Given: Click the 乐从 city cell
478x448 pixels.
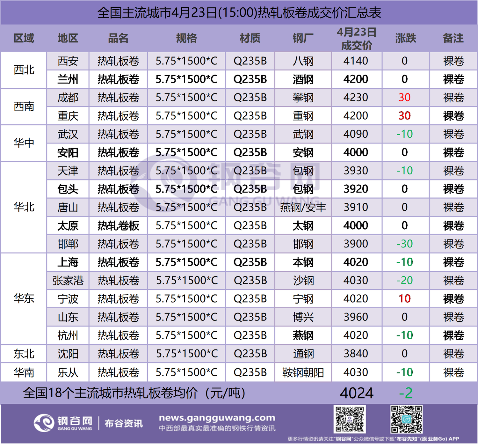Looking at the screenshot, I should 68,372.
